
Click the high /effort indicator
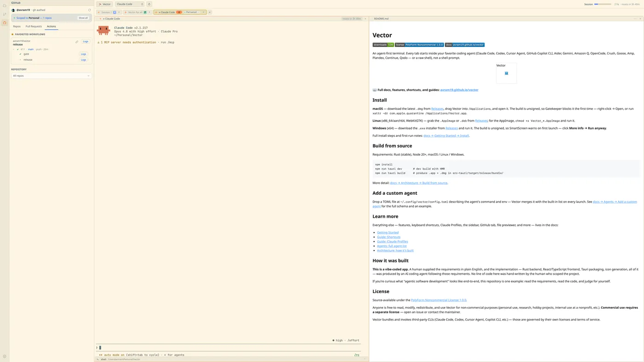coord(346,340)
